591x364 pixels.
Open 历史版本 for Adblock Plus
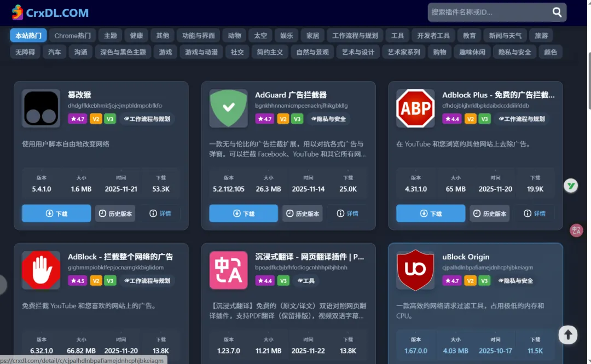490,213
